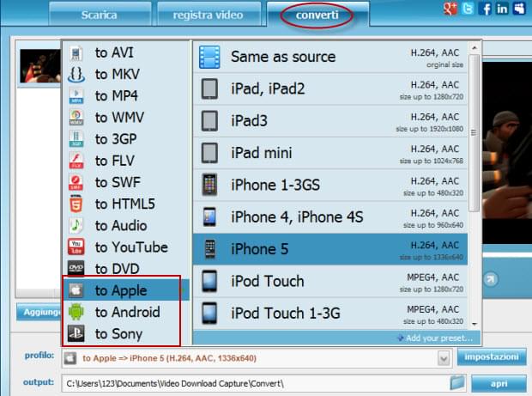This screenshot has width=532, height=396.
Task: Click the impostazioni button
Action: pyautogui.click(x=492, y=357)
